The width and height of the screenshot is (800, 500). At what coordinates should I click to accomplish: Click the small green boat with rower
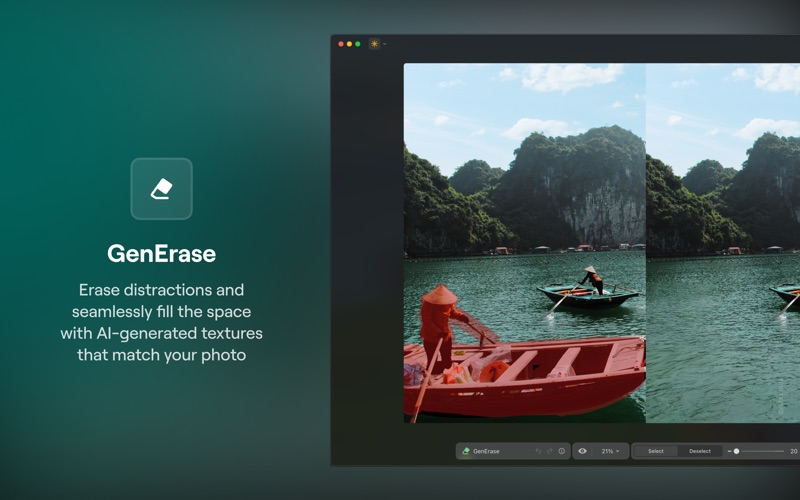coord(587,295)
